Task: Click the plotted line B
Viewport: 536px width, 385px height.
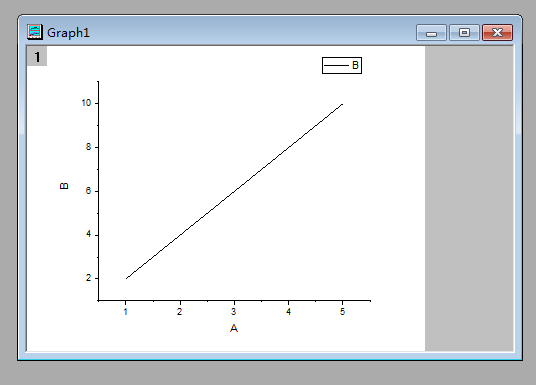Action: pyautogui.click(x=234, y=191)
